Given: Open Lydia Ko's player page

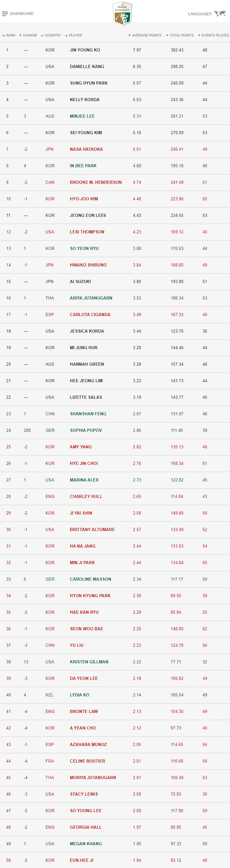Looking at the screenshot, I should pyautogui.click(x=80, y=695).
